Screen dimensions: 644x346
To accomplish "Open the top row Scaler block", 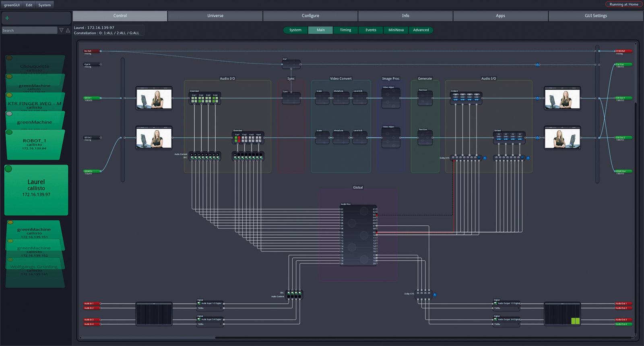I will 322,98.
